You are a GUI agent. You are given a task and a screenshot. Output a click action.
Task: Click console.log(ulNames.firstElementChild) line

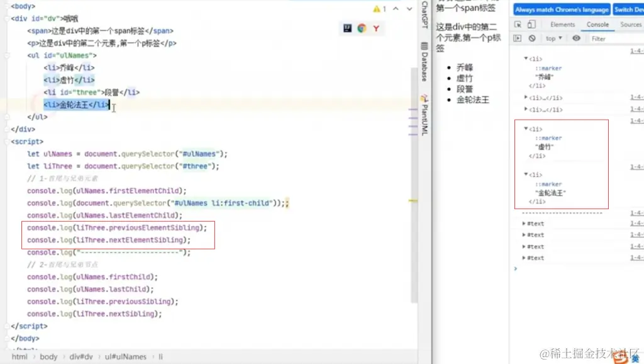(107, 191)
